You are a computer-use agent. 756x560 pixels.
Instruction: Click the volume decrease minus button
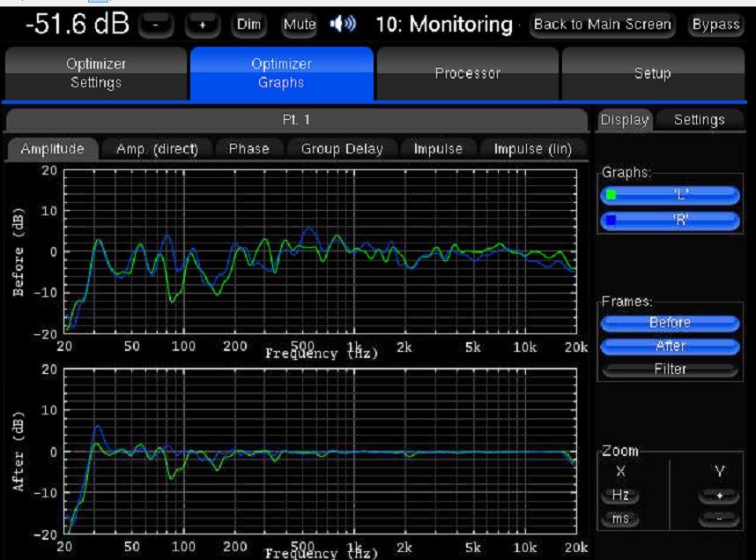point(157,25)
